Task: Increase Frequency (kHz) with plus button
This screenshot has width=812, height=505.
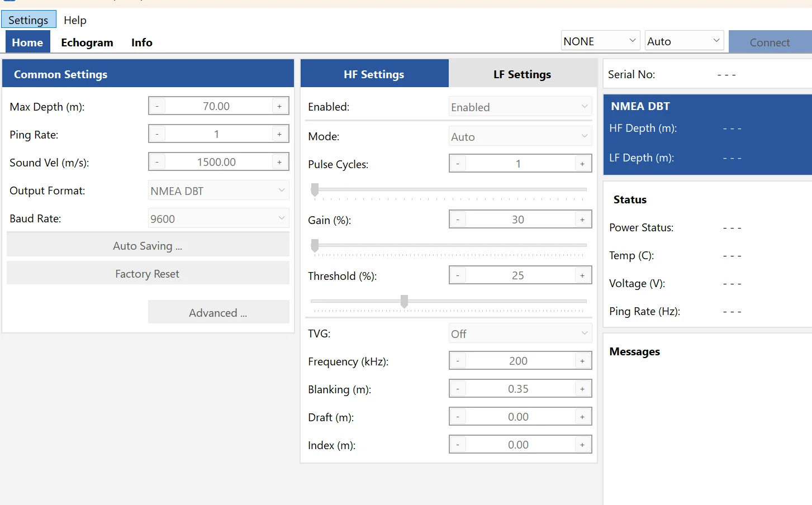Action: [582, 361]
